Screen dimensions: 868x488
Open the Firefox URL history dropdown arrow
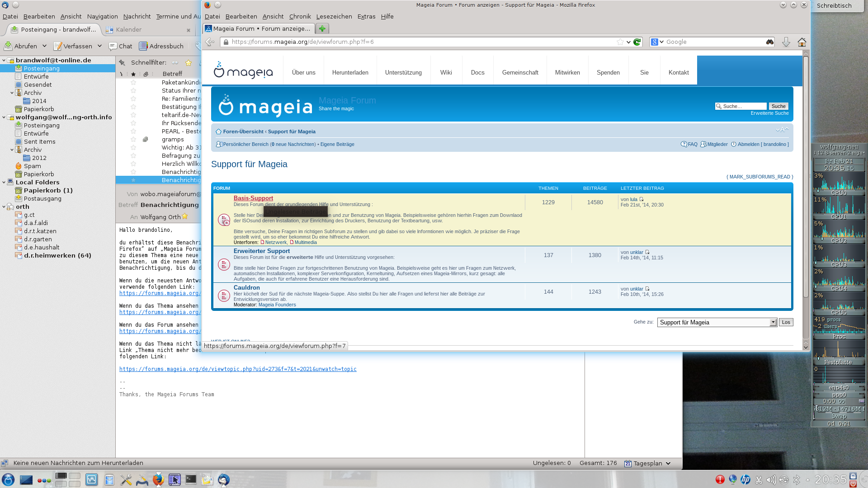(x=628, y=42)
